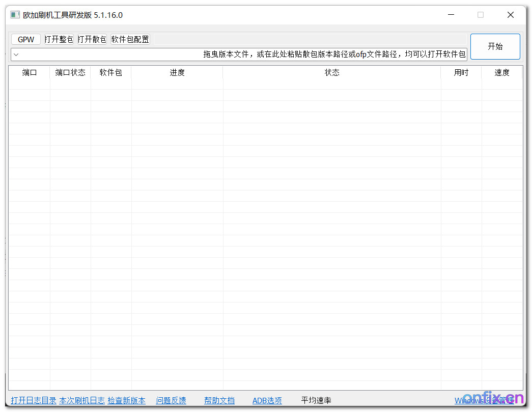View the 本次刷机日志 current flash log
Screen dimensions: 532x412
tap(81, 400)
